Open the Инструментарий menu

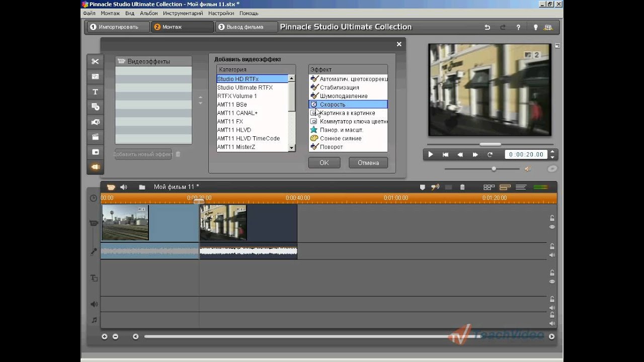pos(183,13)
